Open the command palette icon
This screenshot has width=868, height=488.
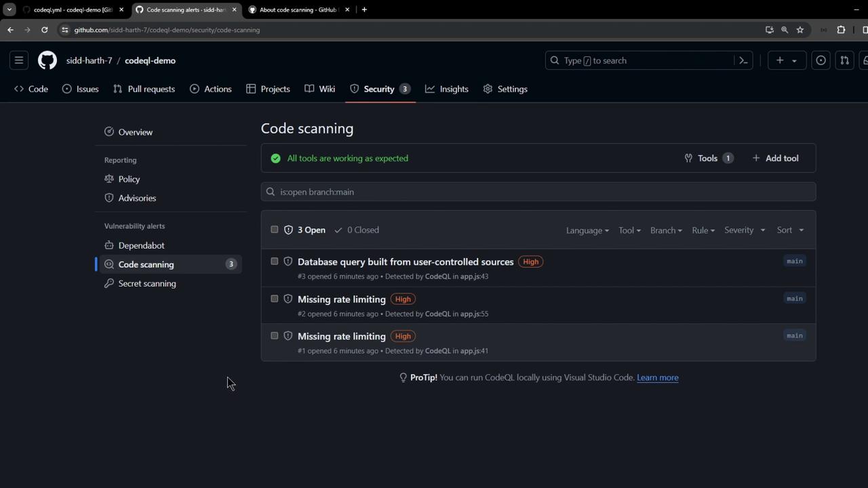(743, 60)
